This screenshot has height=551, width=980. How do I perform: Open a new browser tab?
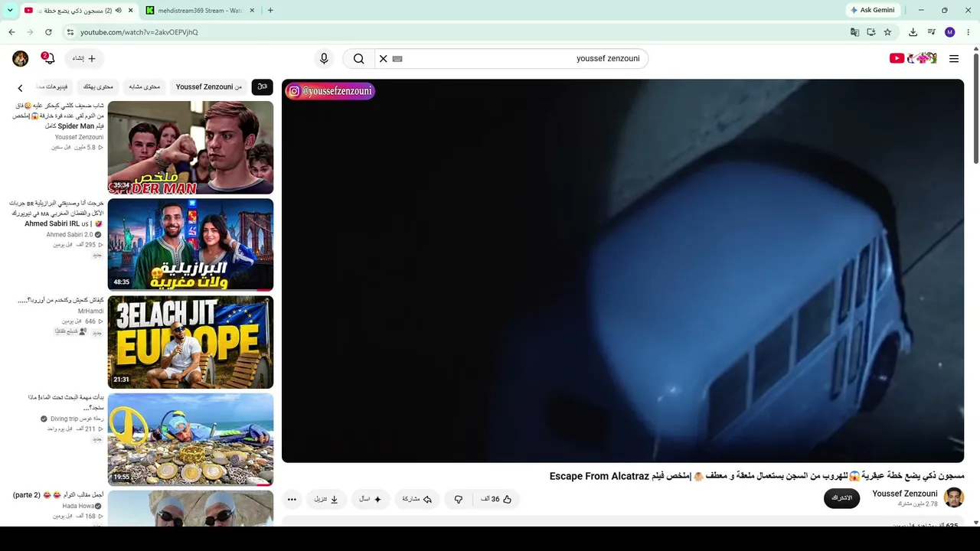270,11
